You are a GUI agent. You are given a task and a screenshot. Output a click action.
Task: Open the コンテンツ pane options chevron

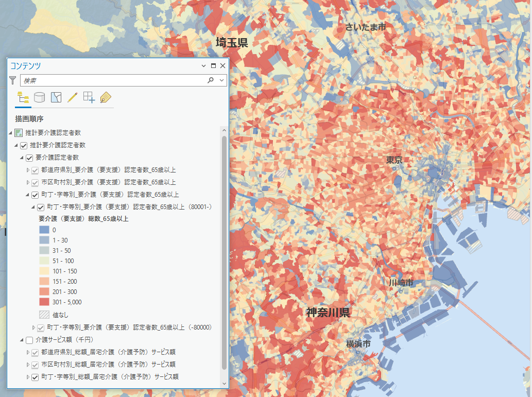click(203, 66)
